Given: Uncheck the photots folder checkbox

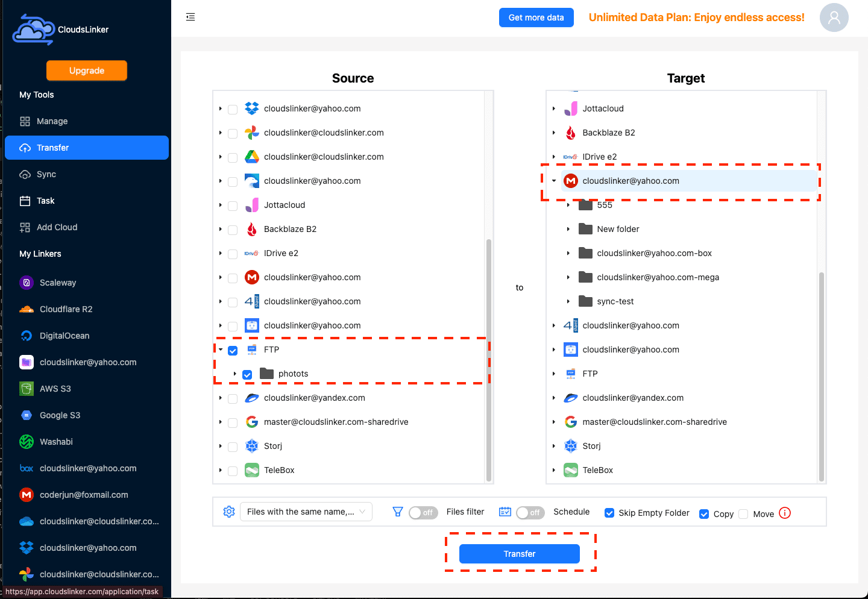Looking at the screenshot, I should pyautogui.click(x=247, y=374).
